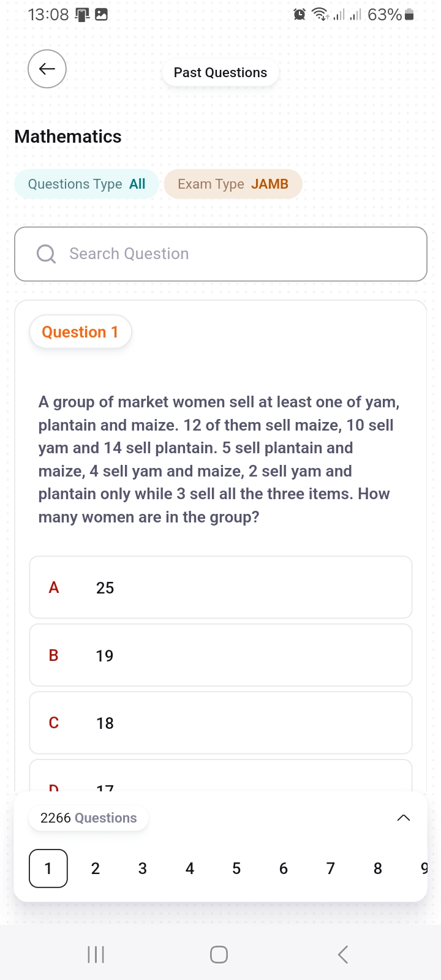Select answer option C 18

221,723
